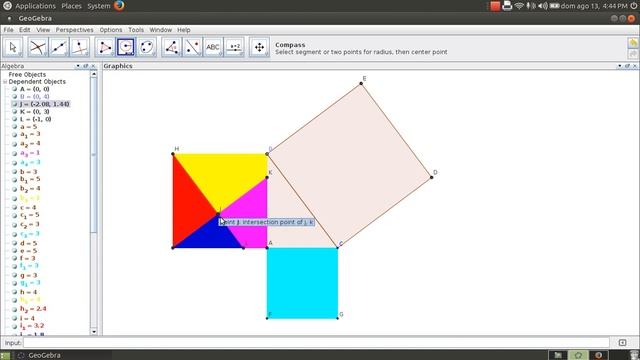Viewport: 640px width, 360px height.
Task: Click the Undo icon at toolbar right
Action: [633, 43]
